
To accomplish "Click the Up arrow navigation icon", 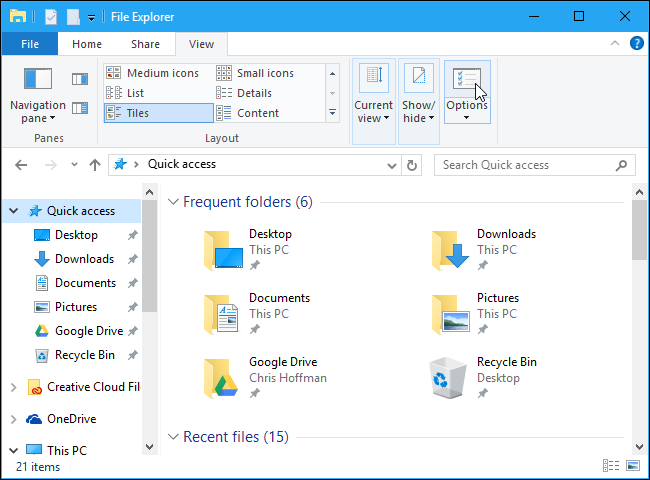I will [x=95, y=165].
